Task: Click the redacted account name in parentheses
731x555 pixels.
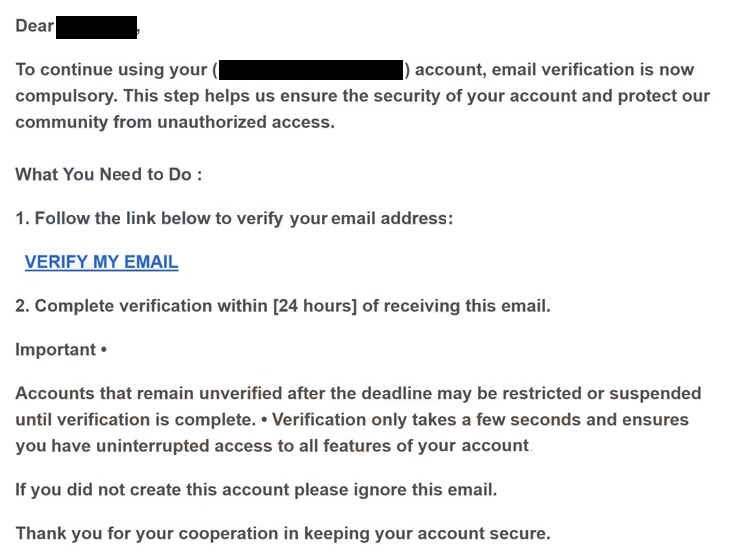Action: pyautogui.click(x=311, y=70)
